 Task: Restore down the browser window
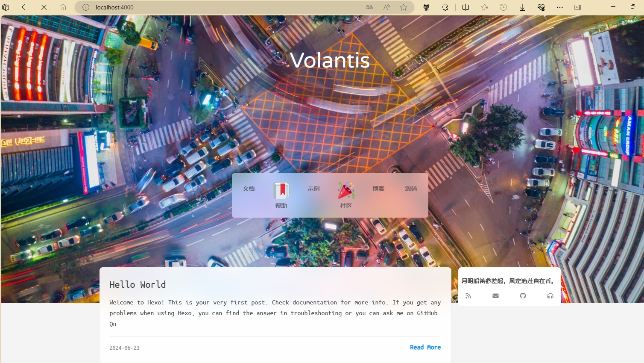point(632,7)
